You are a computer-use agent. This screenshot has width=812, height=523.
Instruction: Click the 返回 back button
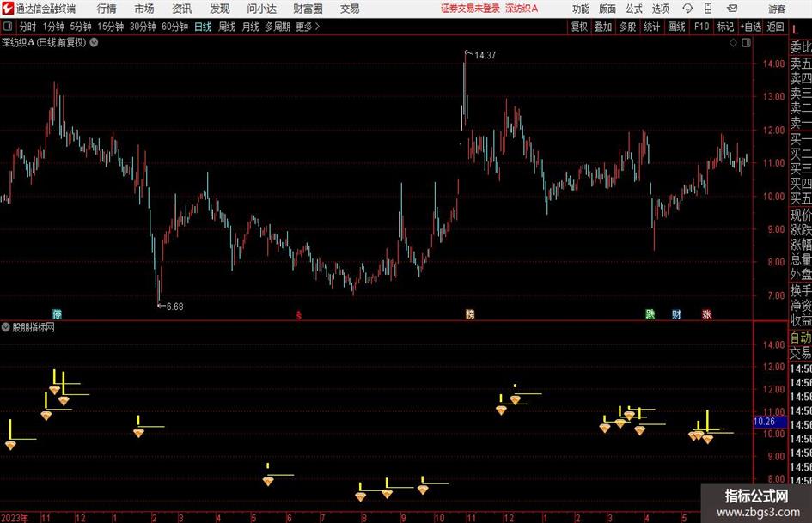[775, 27]
